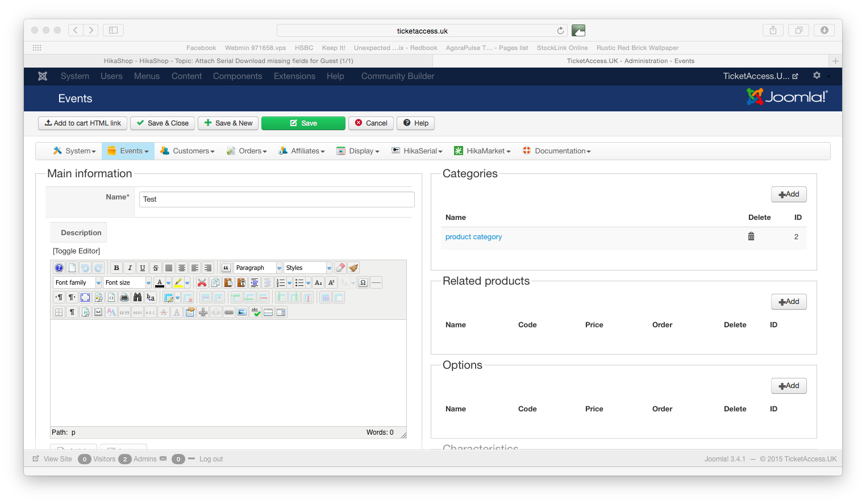Image resolution: width=866 pixels, height=504 pixels.
Task: Insert an image into the description
Action: pos(242,312)
